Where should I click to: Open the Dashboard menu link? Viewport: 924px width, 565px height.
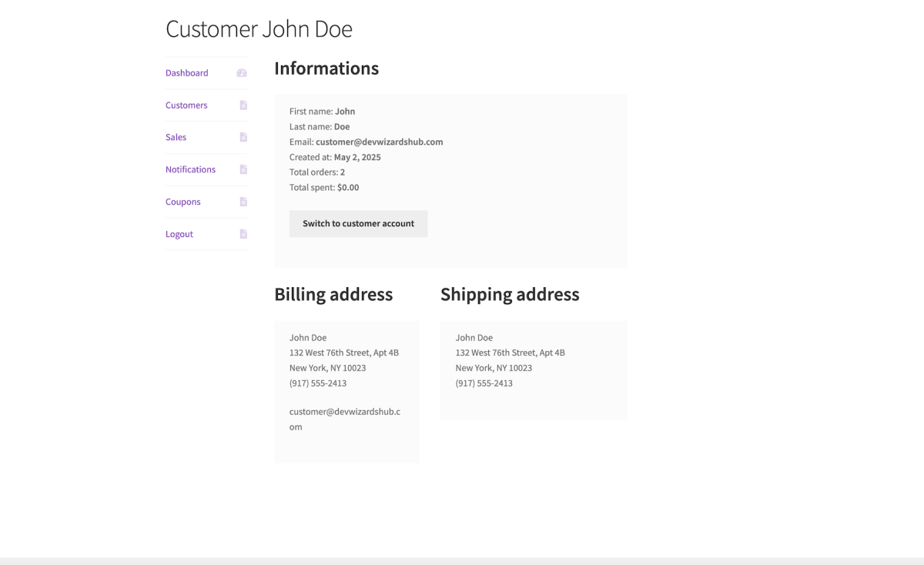point(186,73)
